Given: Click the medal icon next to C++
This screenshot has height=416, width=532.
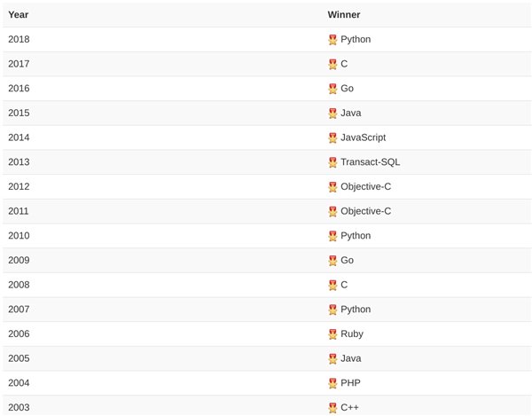Looking at the screenshot, I should pos(332,408).
